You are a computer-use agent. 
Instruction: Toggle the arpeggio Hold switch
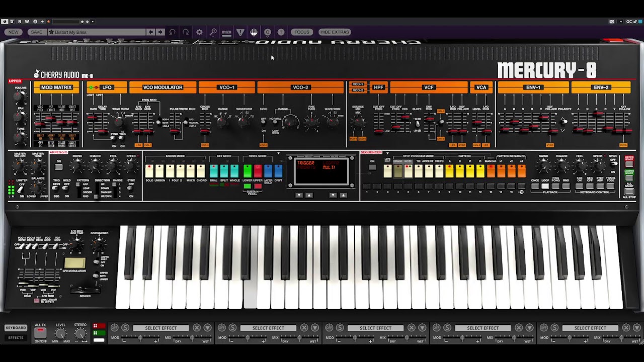(66, 188)
